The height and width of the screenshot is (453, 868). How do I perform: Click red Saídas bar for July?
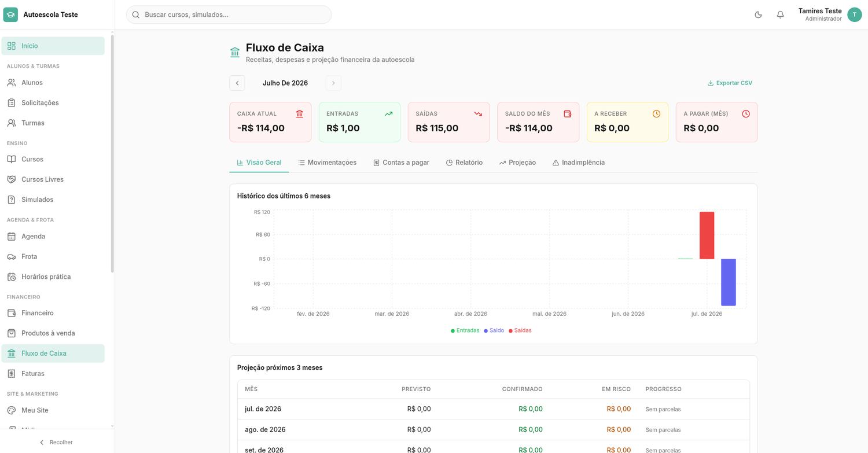click(x=707, y=235)
